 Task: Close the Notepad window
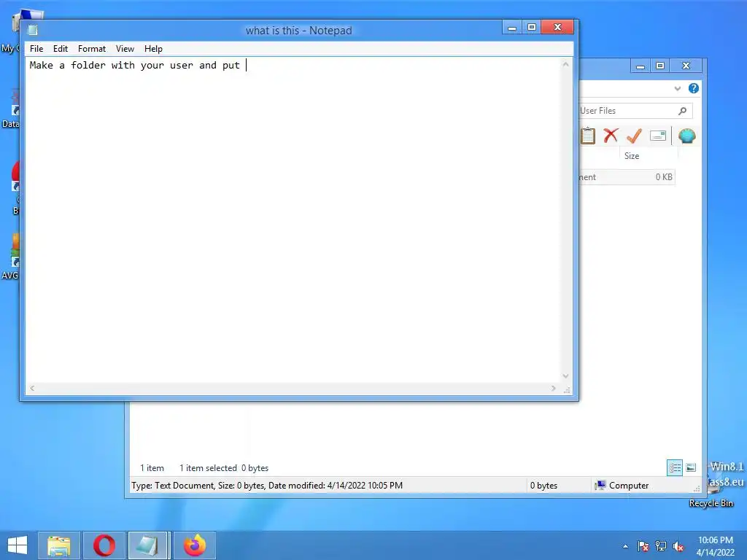558,27
